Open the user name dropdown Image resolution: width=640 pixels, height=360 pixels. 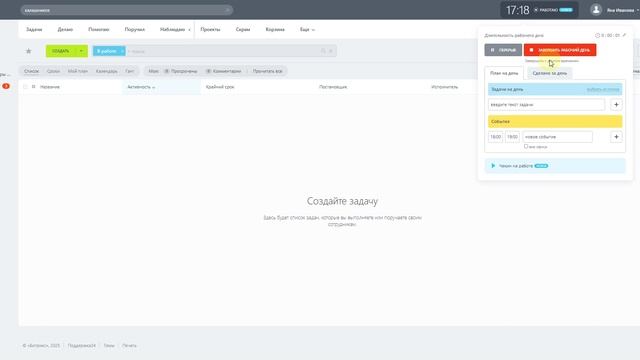(x=622, y=10)
